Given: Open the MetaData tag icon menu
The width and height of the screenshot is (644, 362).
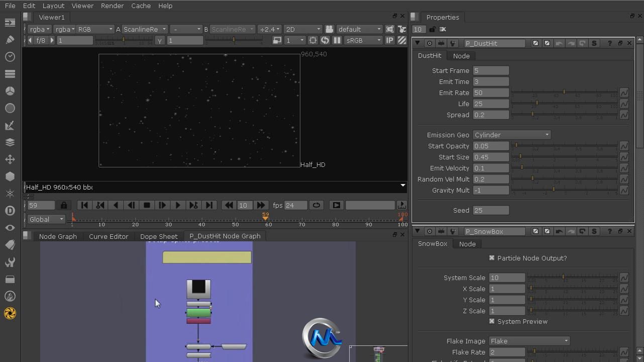Looking at the screenshot, I should [x=10, y=245].
